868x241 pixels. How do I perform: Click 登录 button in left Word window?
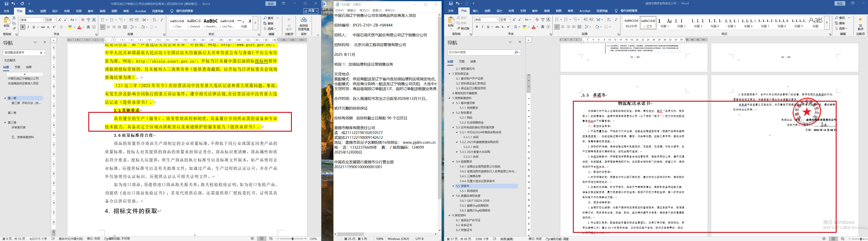pos(271,4)
